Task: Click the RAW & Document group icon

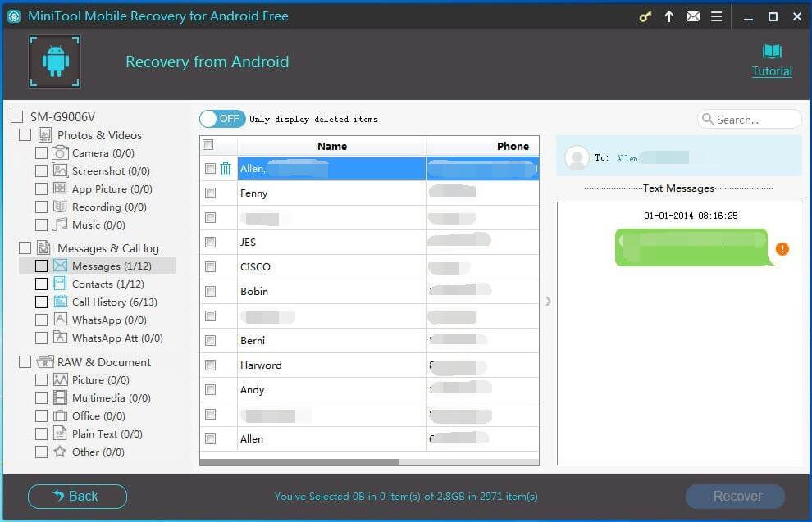Action: pyautogui.click(x=45, y=361)
